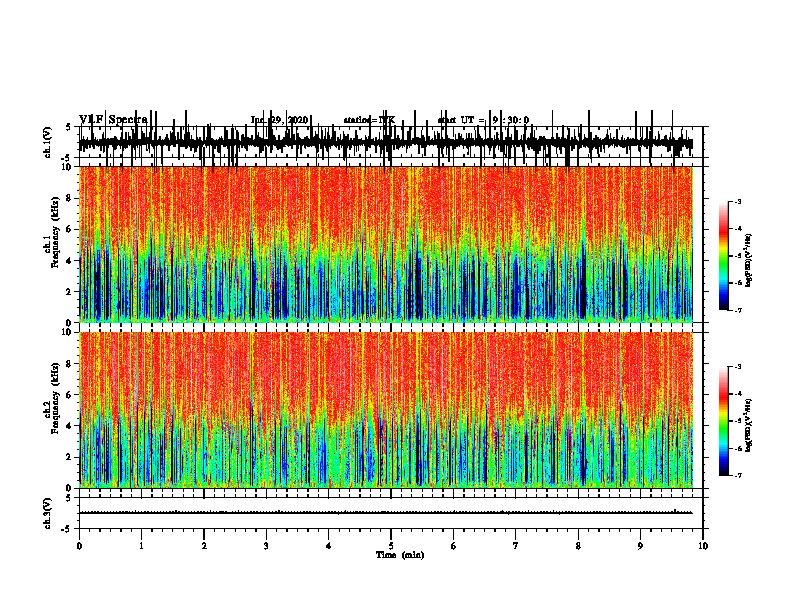Click the ch.1 spectrogram color bar
Screen dimensions: 792x612
pyautogui.click(x=724, y=256)
